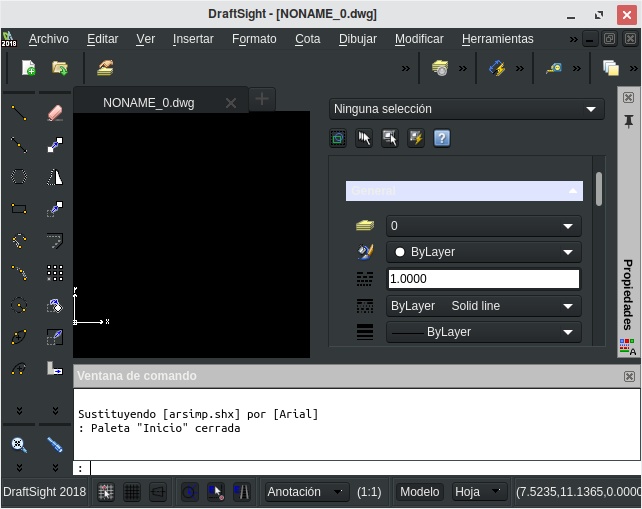Viewport: 642px width, 509px height.
Task: Select the Mirror tool
Action: (x=55, y=177)
